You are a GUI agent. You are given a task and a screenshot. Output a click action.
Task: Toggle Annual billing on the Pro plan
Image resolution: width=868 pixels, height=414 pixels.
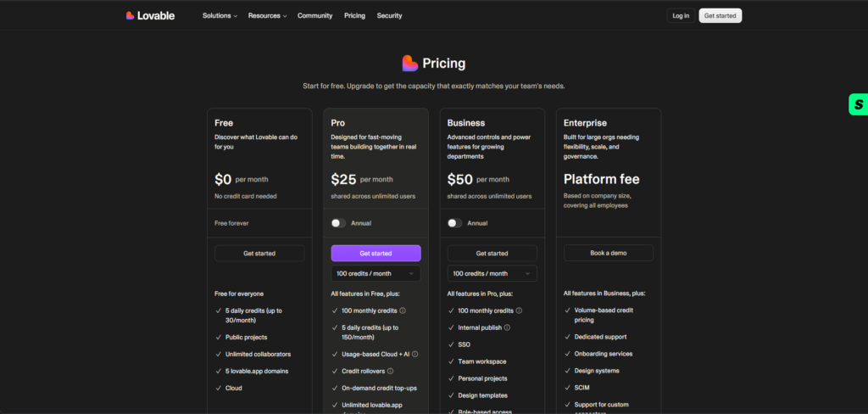(x=338, y=223)
